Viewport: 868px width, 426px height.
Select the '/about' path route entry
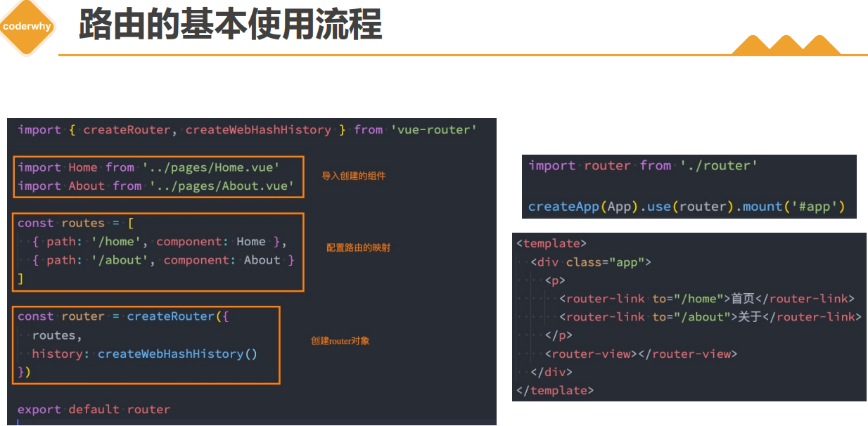tap(163, 260)
